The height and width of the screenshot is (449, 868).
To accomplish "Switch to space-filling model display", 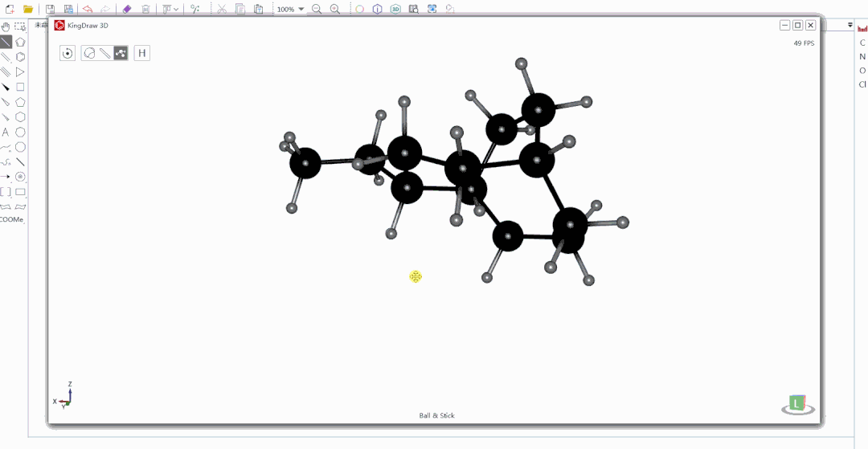I will tap(90, 53).
